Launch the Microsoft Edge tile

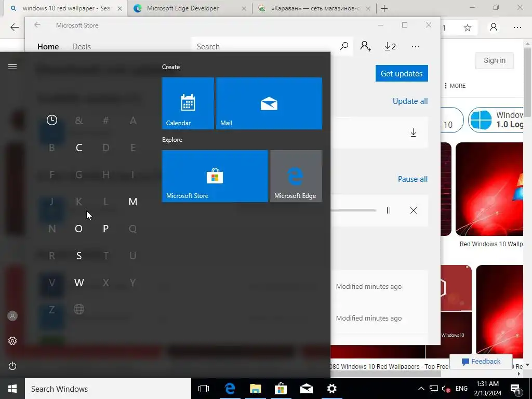[296, 176]
